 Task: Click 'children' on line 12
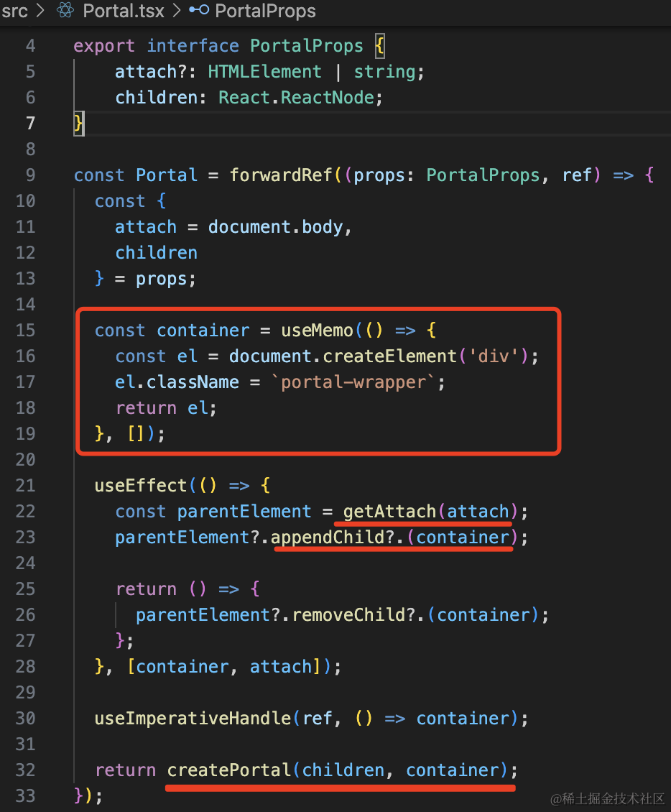(x=156, y=253)
